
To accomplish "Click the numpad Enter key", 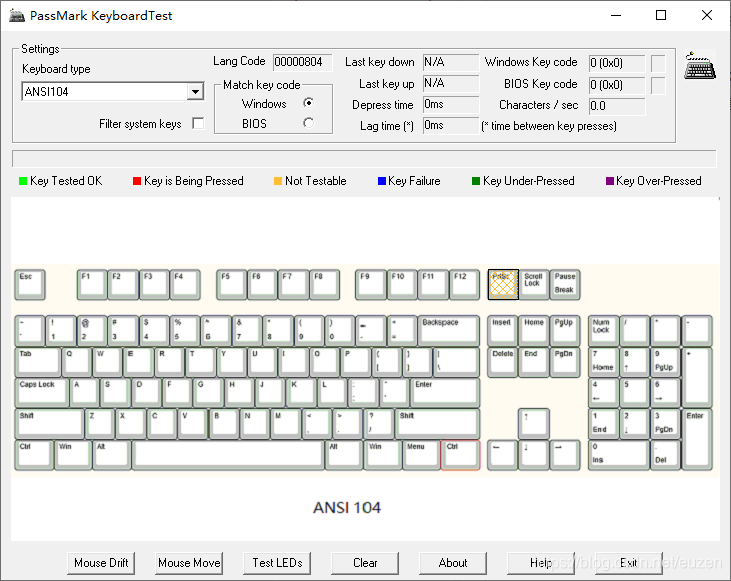I will coord(697,439).
